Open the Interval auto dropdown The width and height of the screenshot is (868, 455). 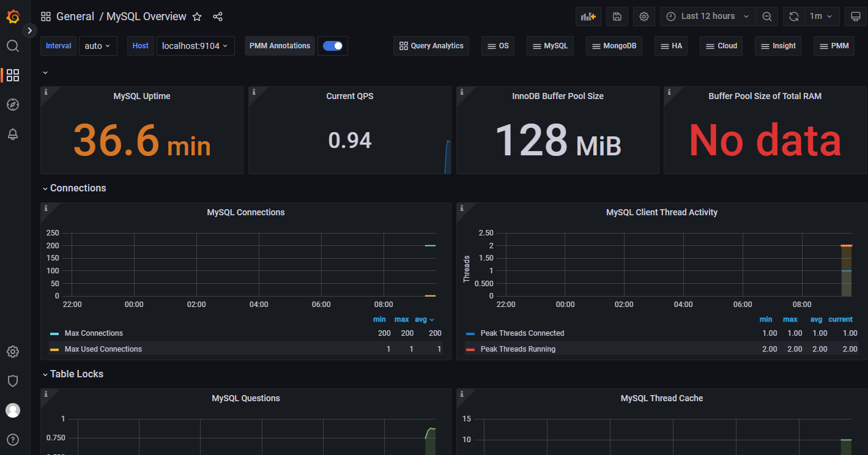click(98, 46)
